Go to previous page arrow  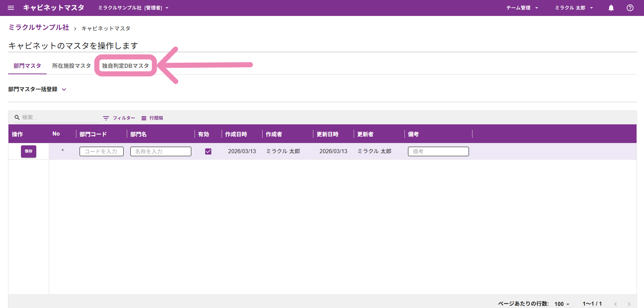[x=616, y=304]
